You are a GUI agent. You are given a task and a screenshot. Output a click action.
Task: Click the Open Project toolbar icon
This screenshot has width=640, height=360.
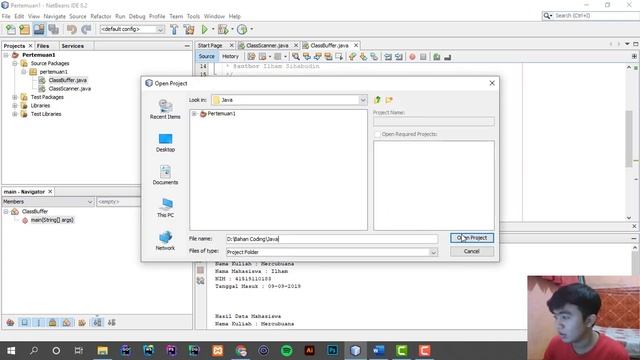[39, 29]
